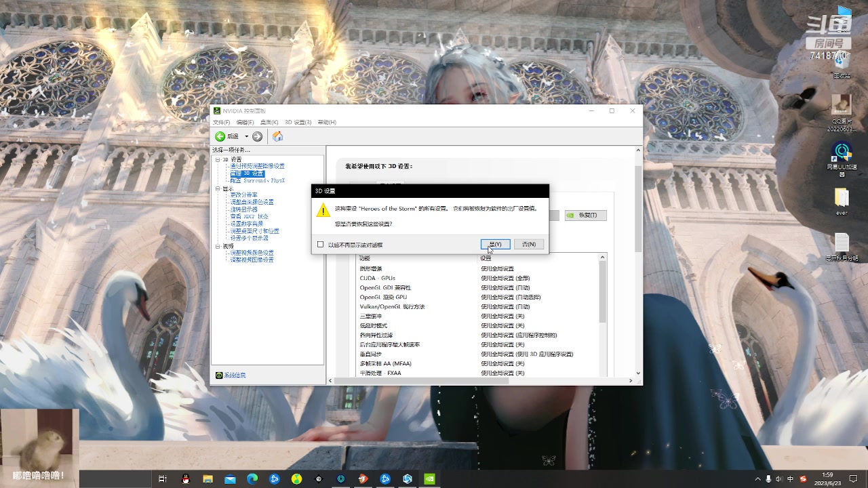Select the 低延时模式 row
This screenshot has height=488, width=868.
coord(478,325)
